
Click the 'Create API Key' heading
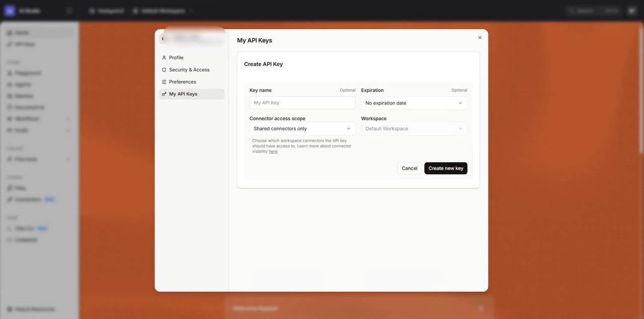(263, 64)
